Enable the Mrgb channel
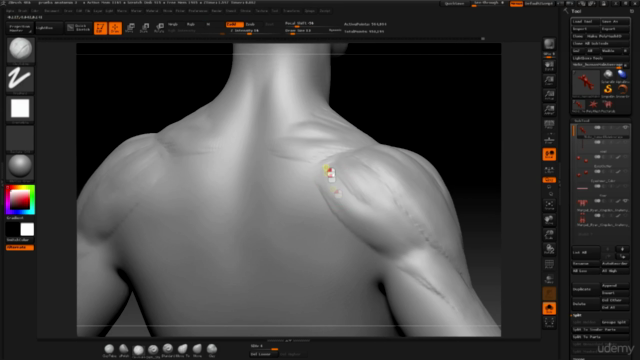The image size is (640, 360). tap(173, 24)
